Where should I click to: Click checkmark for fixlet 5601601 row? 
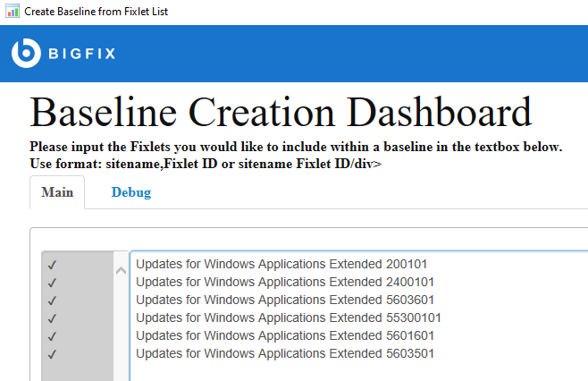[x=52, y=336]
